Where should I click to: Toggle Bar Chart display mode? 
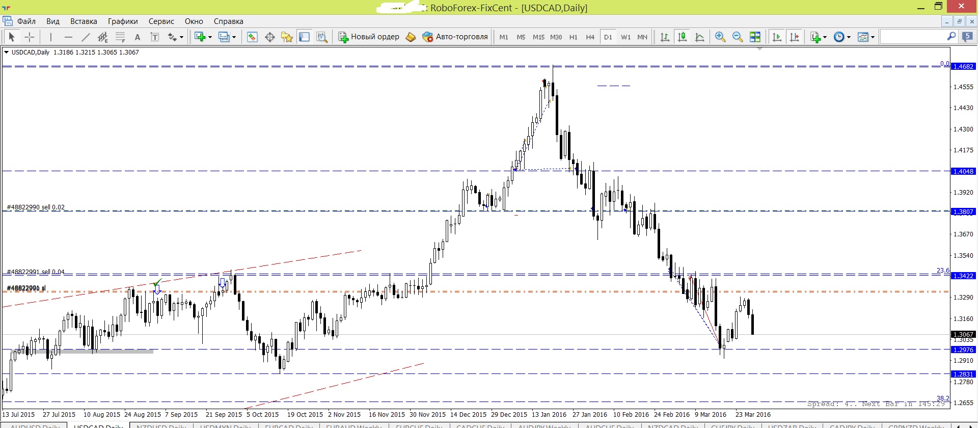pyautogui.click(x=665, y=37)
